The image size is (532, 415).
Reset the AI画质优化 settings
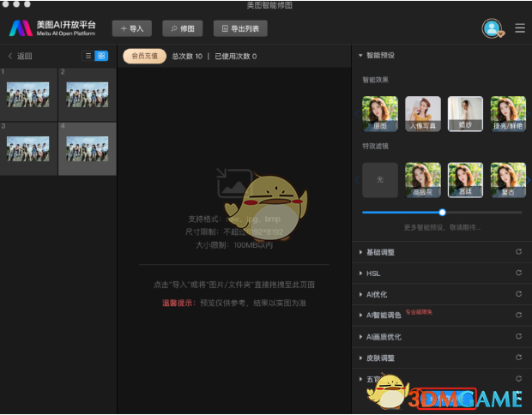tap(518, 336)
